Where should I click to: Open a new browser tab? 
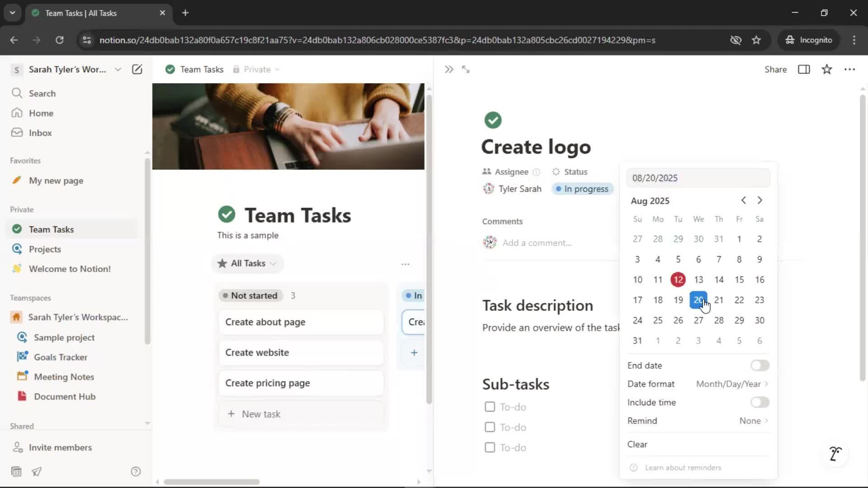pyautogui.click(x=185, y=13)
